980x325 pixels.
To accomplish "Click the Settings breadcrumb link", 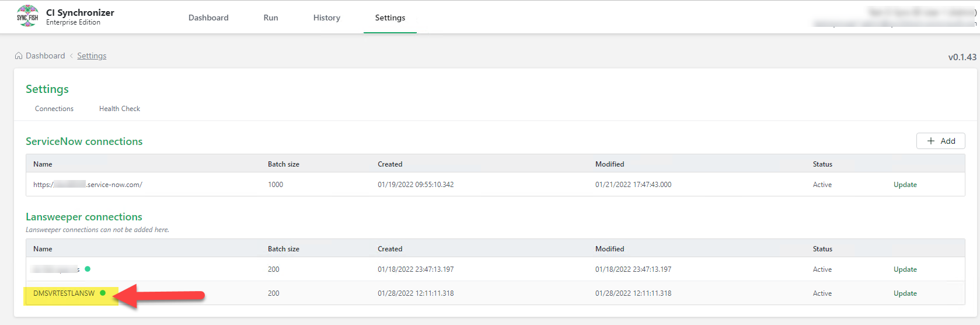I will click(92, 56).
